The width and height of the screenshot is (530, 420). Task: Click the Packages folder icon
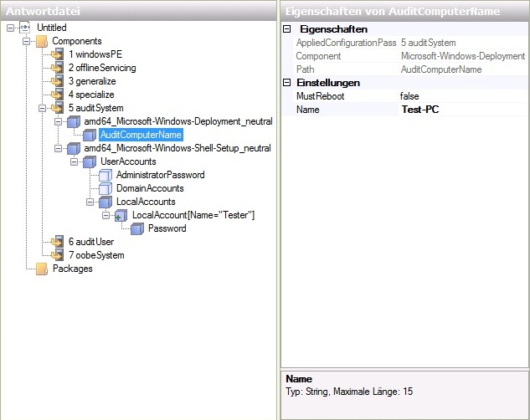coord(42,269)
